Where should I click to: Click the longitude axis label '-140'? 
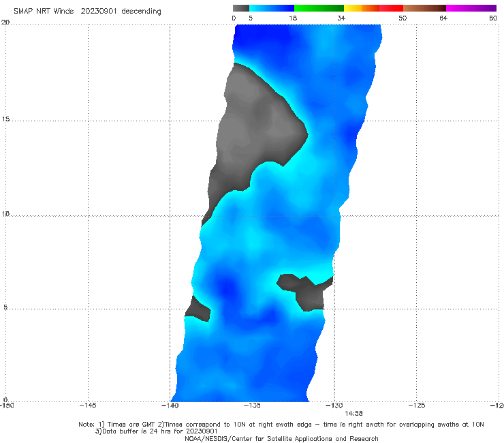point(170,405)
